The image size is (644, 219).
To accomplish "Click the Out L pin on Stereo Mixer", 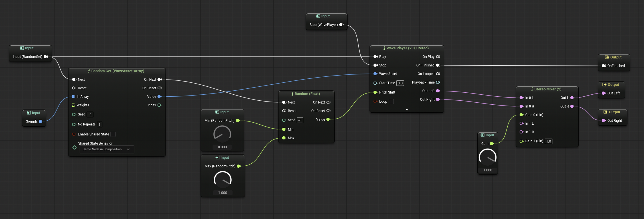I will [x=572, y=98].
